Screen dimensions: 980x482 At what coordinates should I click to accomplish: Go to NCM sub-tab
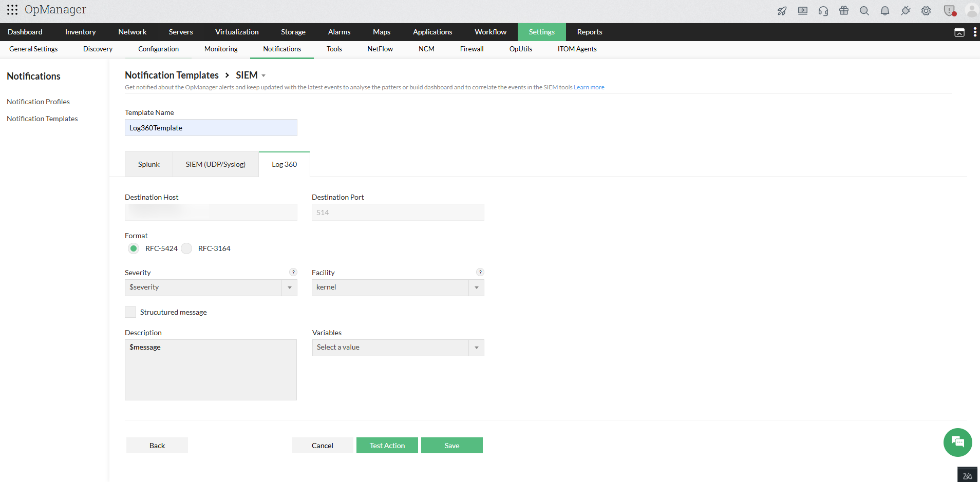click(426, 49)
